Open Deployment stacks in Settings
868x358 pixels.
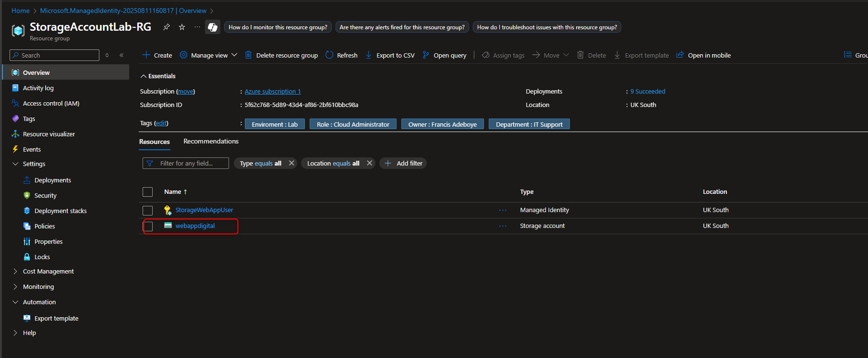pyautogui.click(x=60, y=211)
